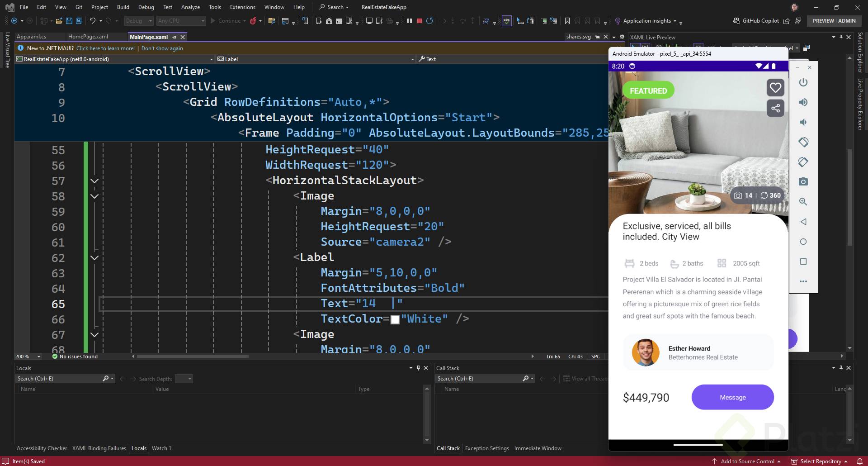Collapse the HorizontalStackLayout code block
The height and width of the screenshot is (466, 868).
tap(94, 181)
